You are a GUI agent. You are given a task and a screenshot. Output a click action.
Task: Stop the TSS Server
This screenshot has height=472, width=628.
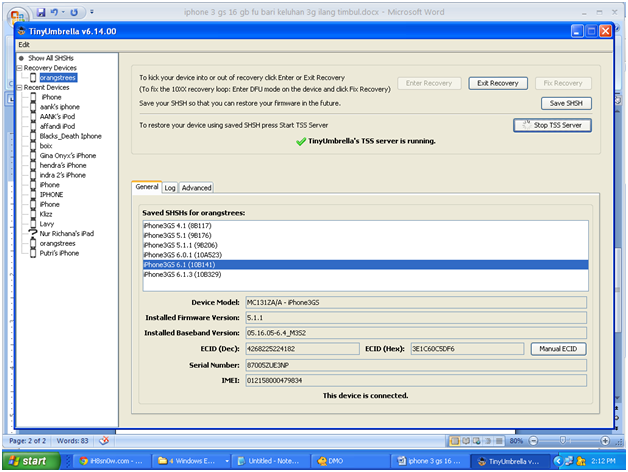pos(552,125)
